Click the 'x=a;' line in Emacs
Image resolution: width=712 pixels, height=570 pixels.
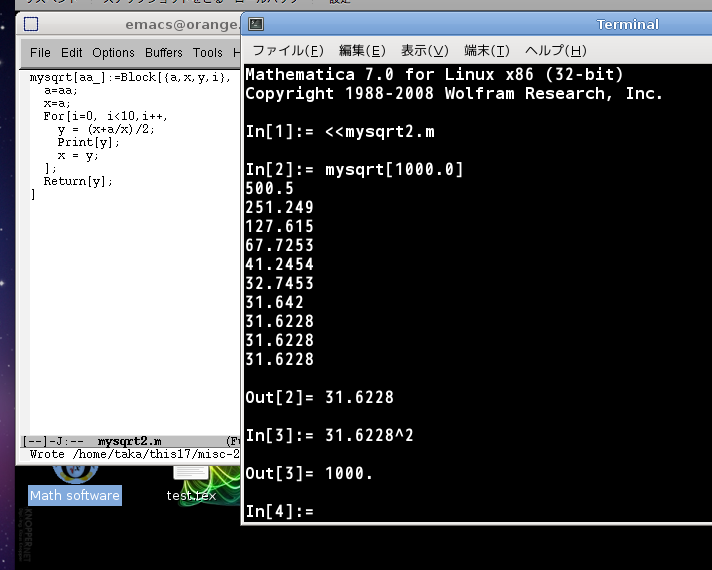57,103
